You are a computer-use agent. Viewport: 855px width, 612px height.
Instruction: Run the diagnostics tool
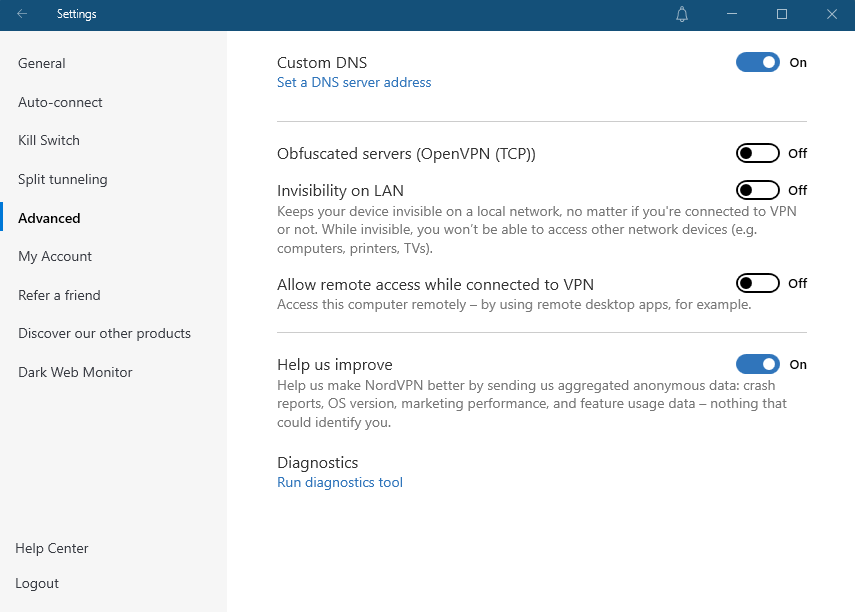(x=340, y=483)
